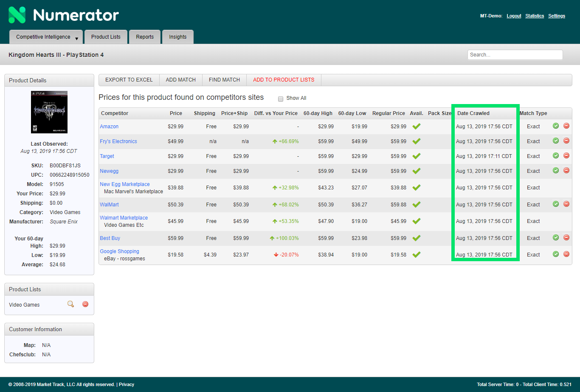The width and height of the screenshot is (580, 392).
Task: Reject the Best Buy match
Action: (566, 237)
